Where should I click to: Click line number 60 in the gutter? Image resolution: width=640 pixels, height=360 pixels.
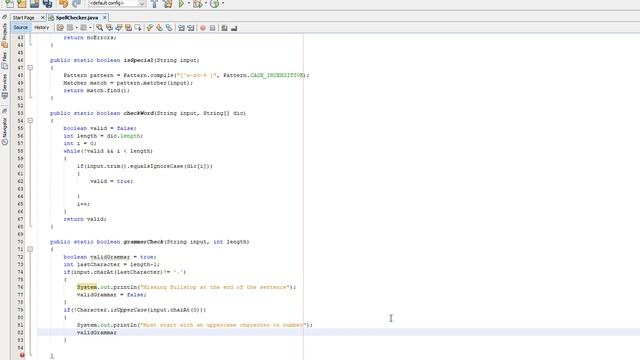point(20,166)
